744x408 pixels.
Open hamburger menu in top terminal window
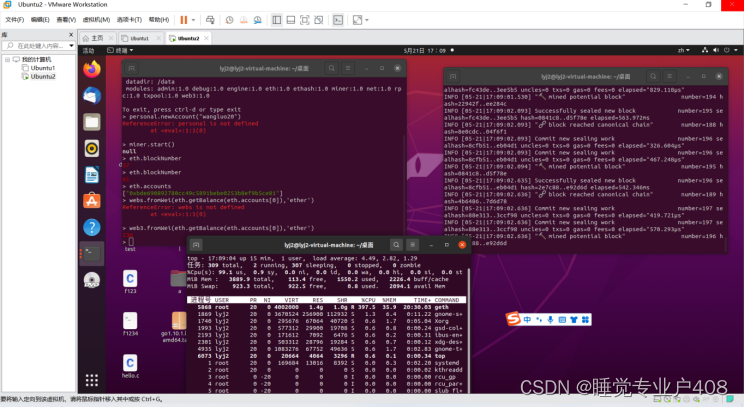pyautogui.click(x=412, y=245)
